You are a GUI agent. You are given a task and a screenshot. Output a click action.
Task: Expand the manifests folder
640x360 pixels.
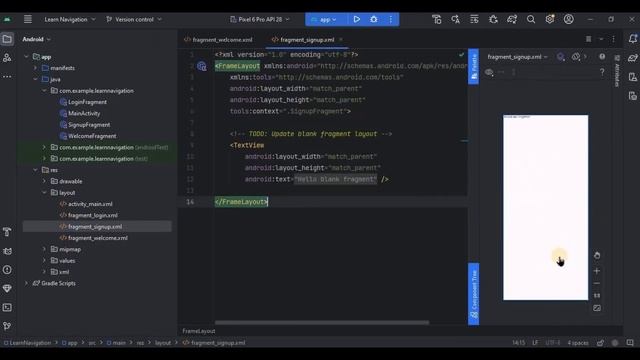[x=36, y=68]
